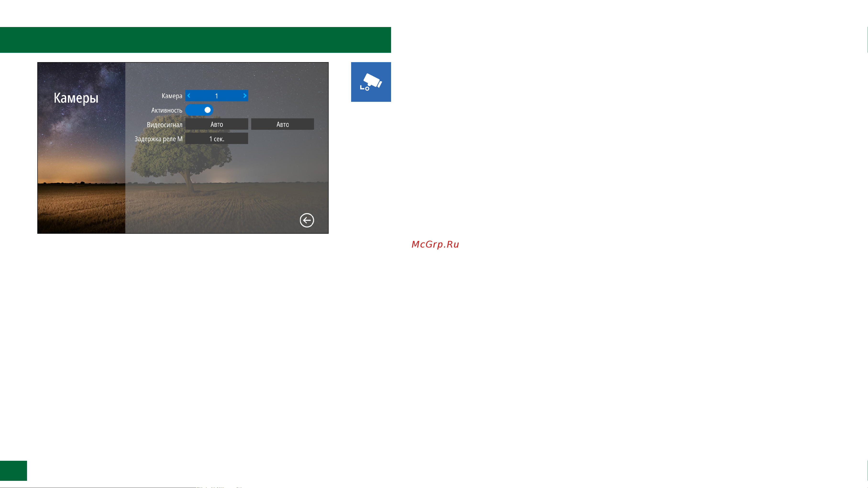The width and height of the screenshot is (868, 488).
Task: Click the right arrow of Камера selector
Action: pos(245,96)
